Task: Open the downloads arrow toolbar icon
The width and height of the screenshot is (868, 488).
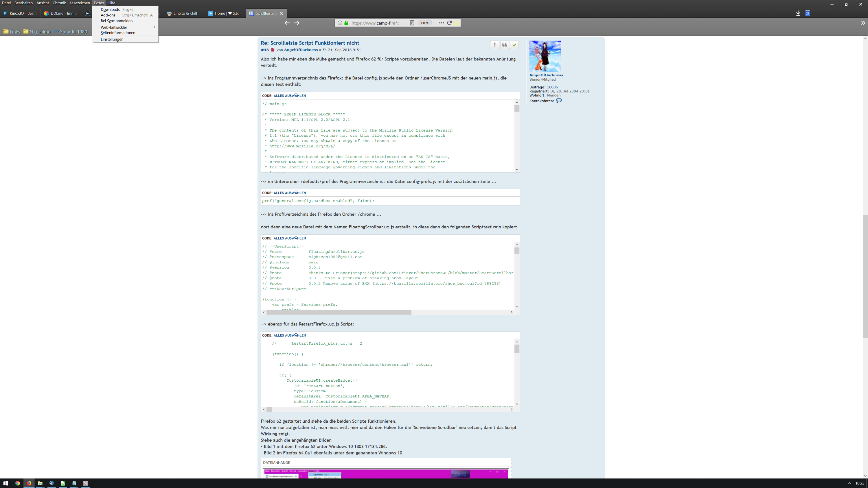Action: tap(798, 13)
